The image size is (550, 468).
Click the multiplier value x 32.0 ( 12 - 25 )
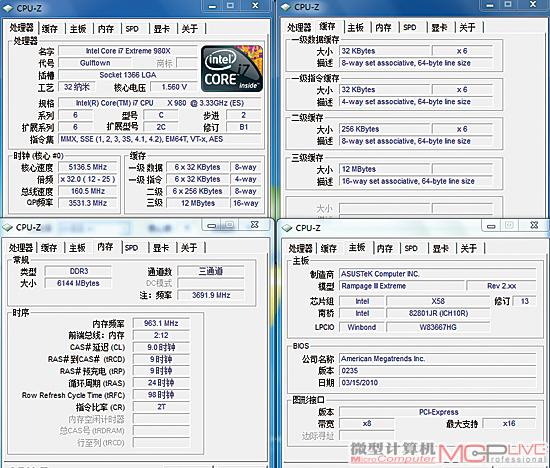(88, 179)
